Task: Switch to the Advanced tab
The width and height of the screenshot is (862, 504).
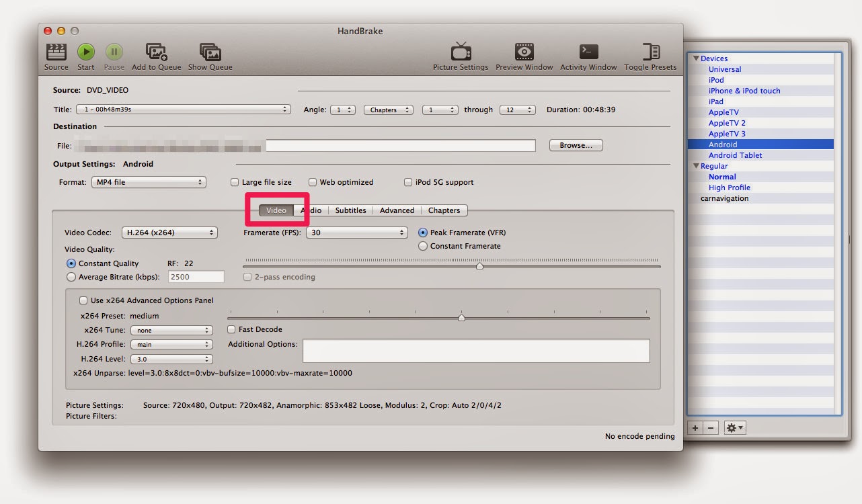Action: 397,210
